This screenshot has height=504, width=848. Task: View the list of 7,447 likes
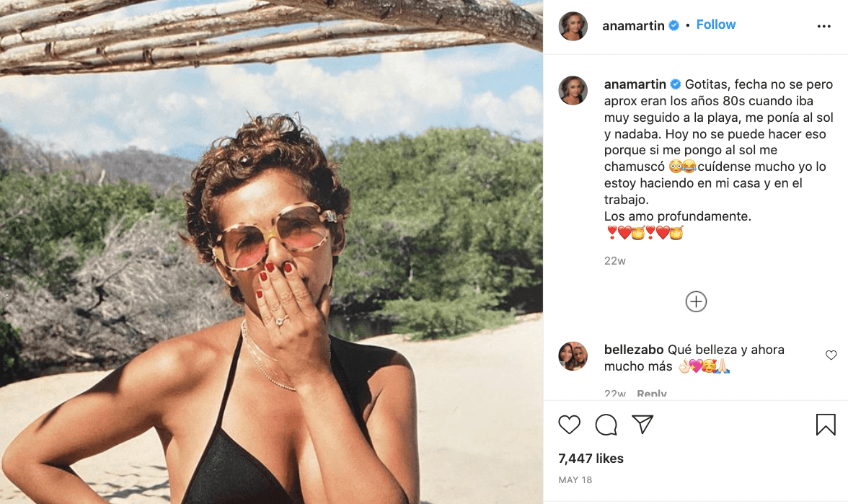coord(591,459)
